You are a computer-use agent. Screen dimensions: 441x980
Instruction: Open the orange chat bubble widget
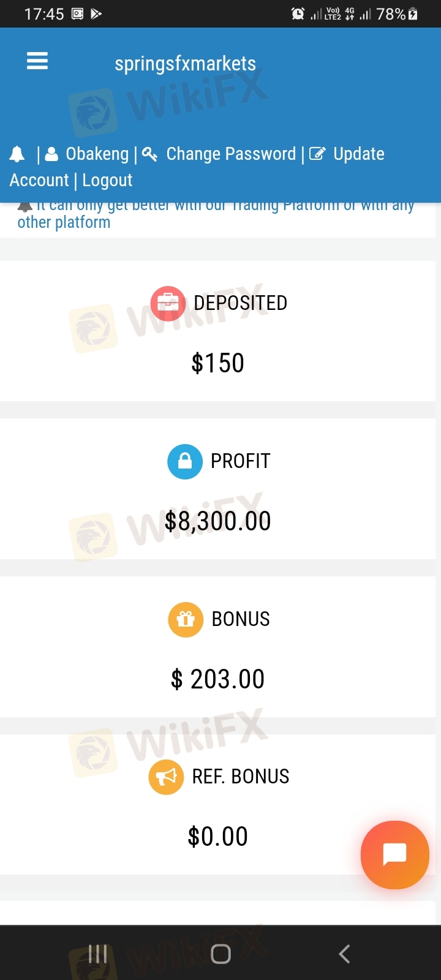click(x=394, y=854)
